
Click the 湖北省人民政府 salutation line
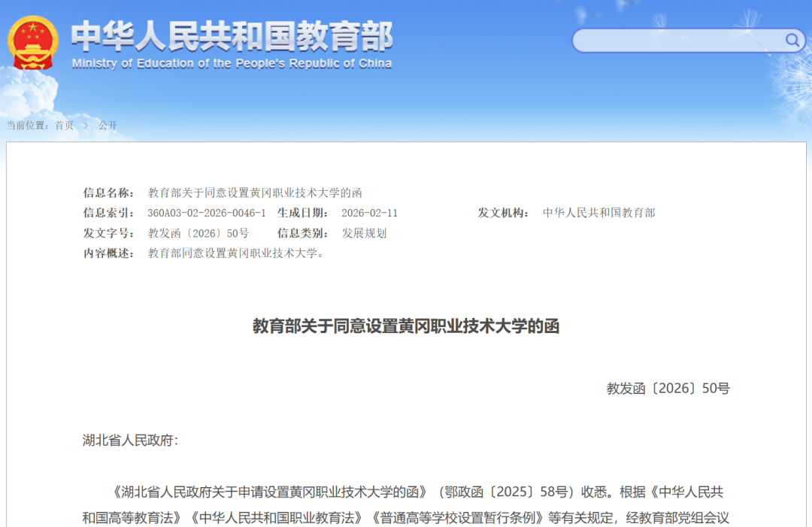(x=130, y=441)
